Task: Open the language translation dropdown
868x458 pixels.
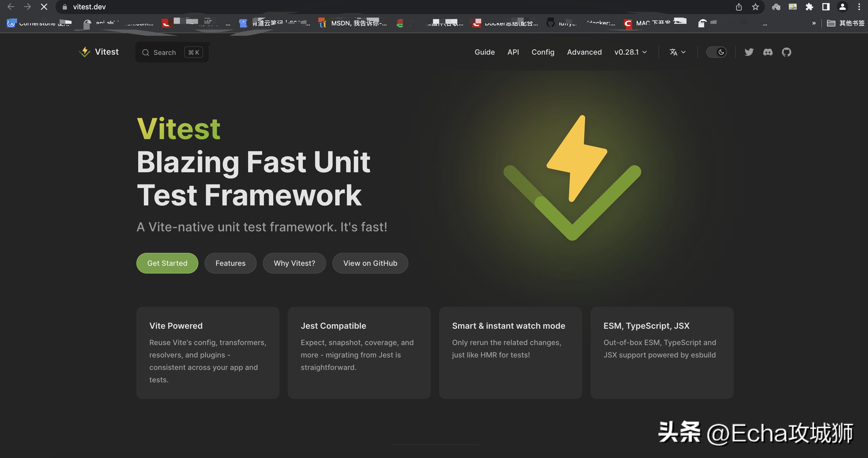Action: (677, 52)
